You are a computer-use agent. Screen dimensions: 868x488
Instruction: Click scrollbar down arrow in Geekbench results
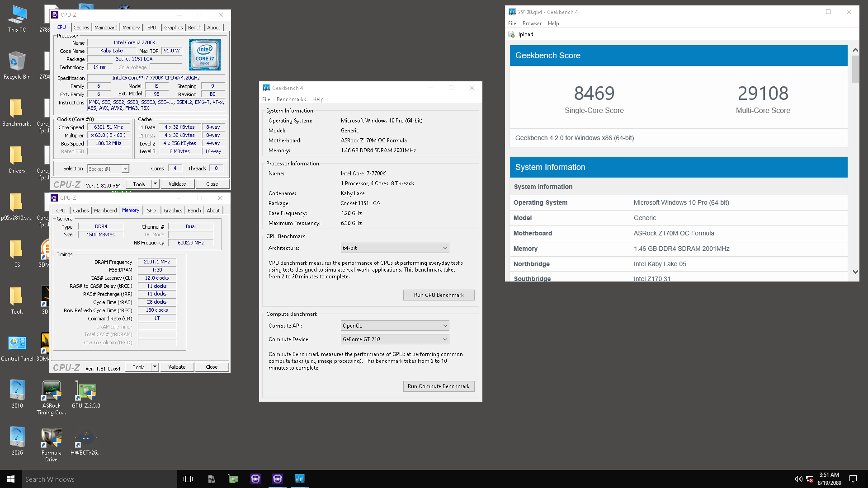(855, 272)
